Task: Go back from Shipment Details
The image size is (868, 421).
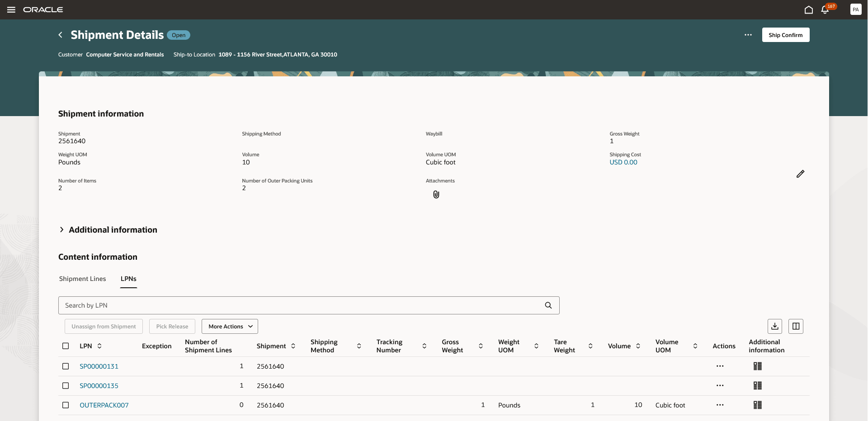Action: point(61,35)
